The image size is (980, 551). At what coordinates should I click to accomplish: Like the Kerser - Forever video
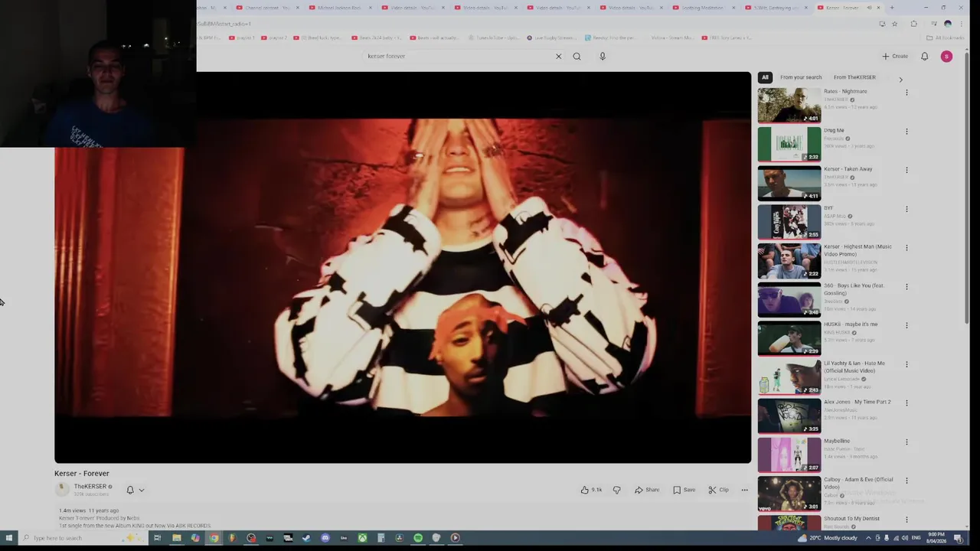coord(591,490)
